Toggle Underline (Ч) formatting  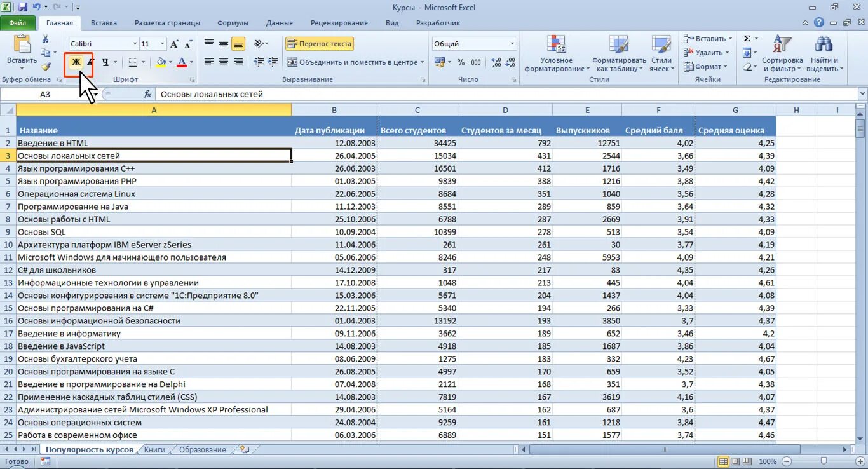pyautogui.click(x=105, y=62)
